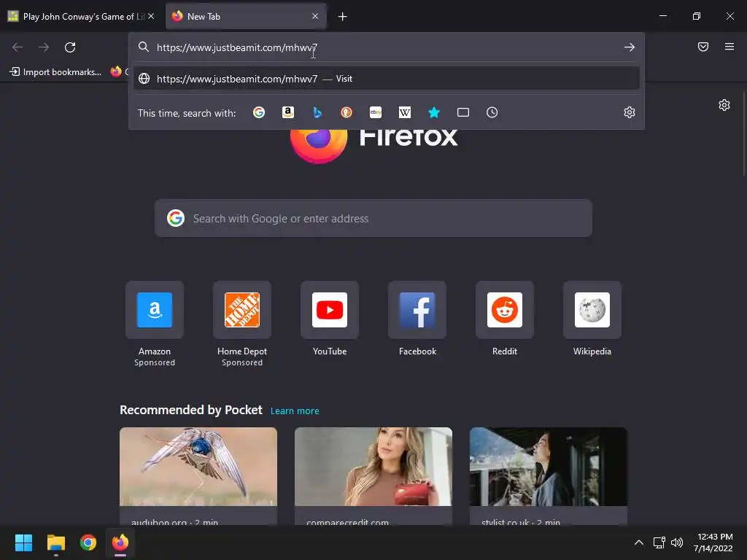Show hidden system tray icons

click(x=639, y=542)
